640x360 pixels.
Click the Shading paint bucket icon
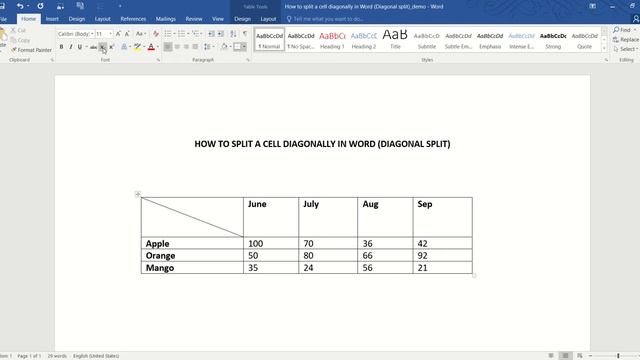coord(224,47)
